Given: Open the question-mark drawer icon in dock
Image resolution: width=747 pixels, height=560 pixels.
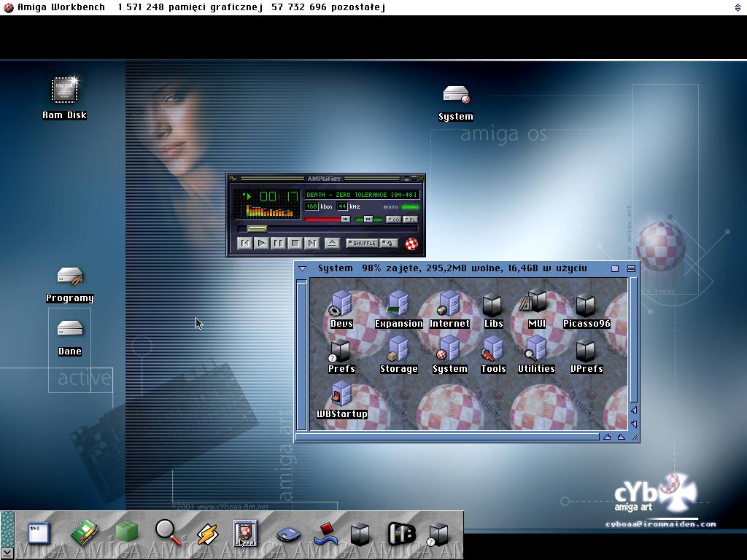Looking at the screenshot, I should 438,534.
